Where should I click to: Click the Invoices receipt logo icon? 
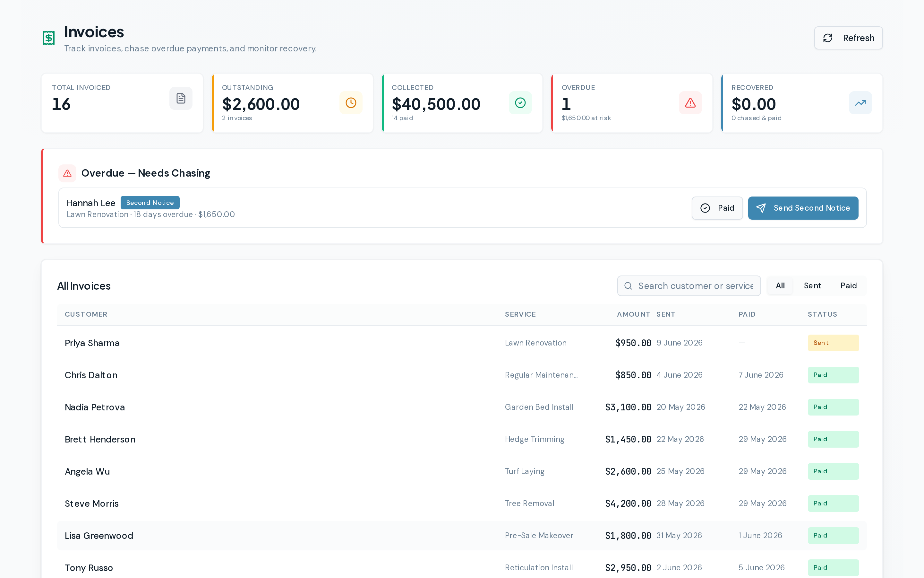pos(48,38)
